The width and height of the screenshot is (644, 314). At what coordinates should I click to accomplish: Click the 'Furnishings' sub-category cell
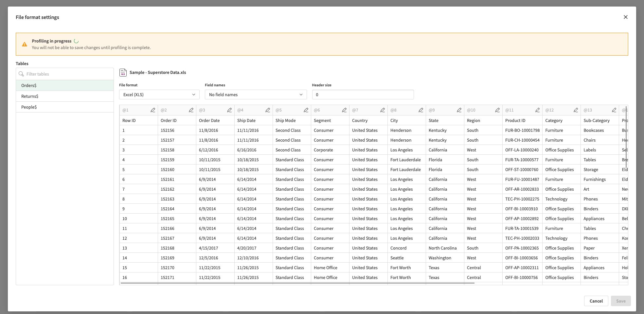click(x=599, y=179)
